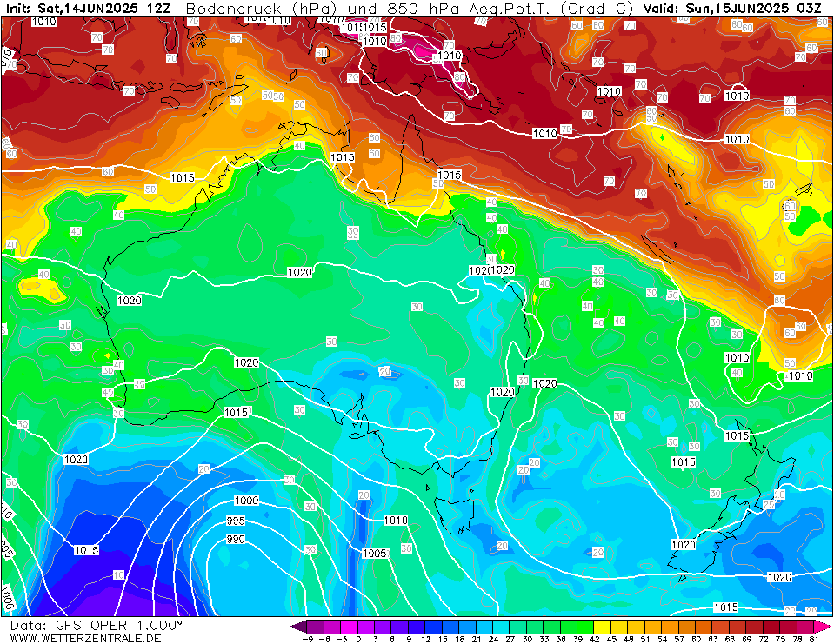Click the 12 label on the color scale
Viewport: 834px width, 644px height.
click(426, 639)
